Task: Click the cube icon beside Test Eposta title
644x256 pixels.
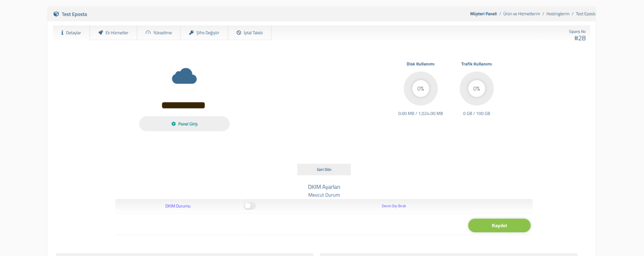Action: click(x=56, y=14)
